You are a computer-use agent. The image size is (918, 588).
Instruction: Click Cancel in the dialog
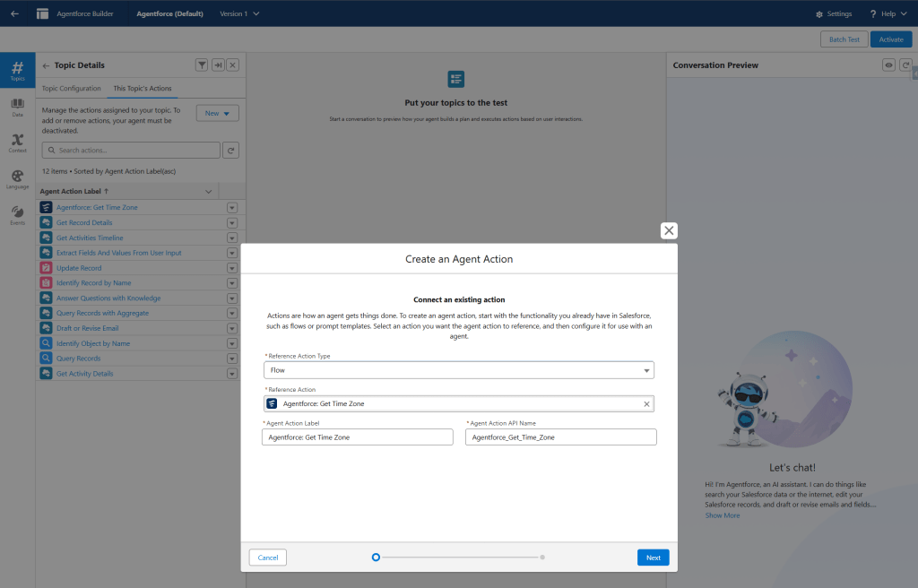[268, 558]
